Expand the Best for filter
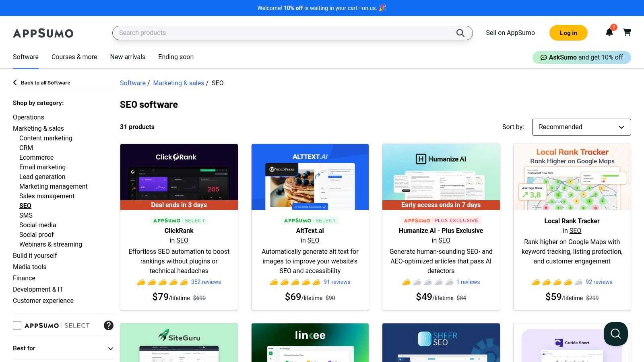This screenshot has width=644, height=362. [63, 348]
